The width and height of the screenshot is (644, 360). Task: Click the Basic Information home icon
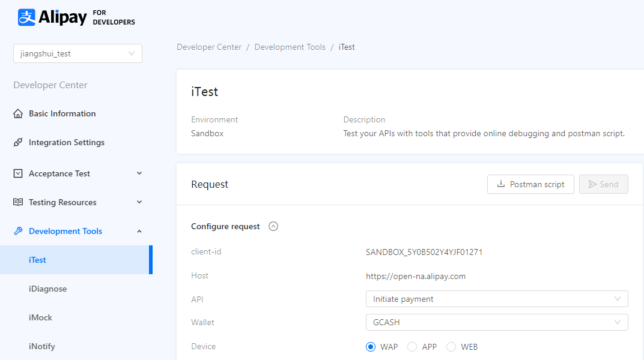pyautogui.click(x=18, y=113)
